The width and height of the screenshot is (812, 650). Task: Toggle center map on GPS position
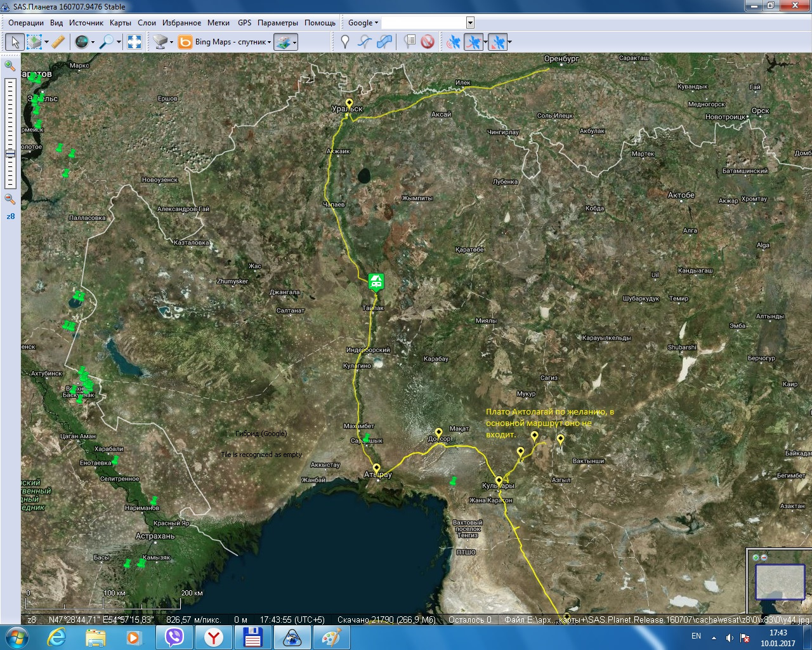pyautogui.click(x=498, y=42)
